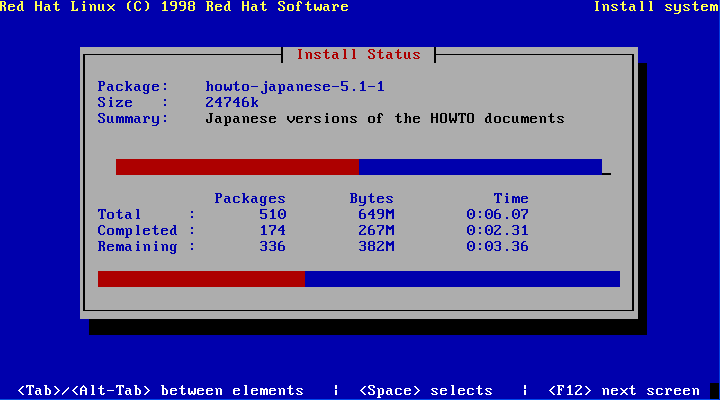720x400 pixels.
Task: Click the package install progress bar
Action: pos(359,167)
